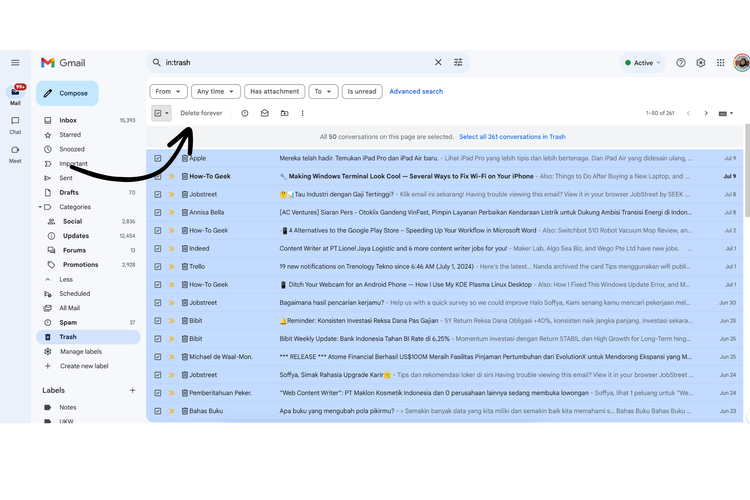
Task: Uncheck the Trello email checkbox
Action: point(158,267)
